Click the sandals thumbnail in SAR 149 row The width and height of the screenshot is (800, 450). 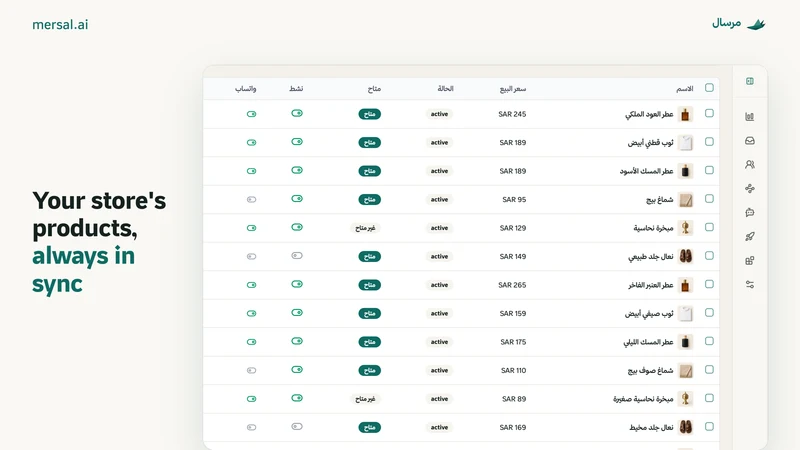pos(685,257)
